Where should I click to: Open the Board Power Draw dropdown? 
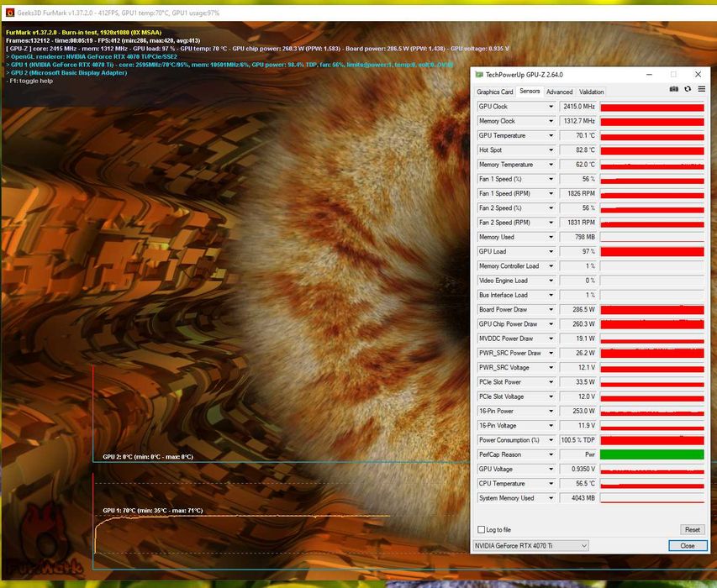(551, 310)
